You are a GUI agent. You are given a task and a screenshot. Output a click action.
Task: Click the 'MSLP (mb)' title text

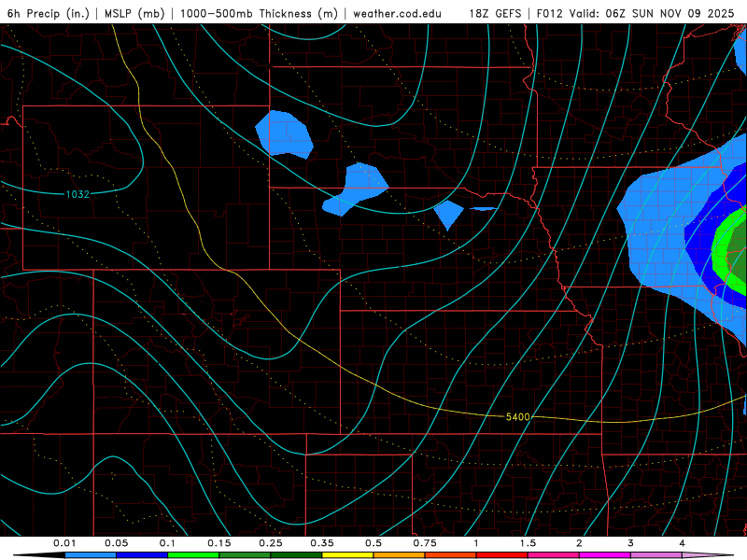[134, 13]
